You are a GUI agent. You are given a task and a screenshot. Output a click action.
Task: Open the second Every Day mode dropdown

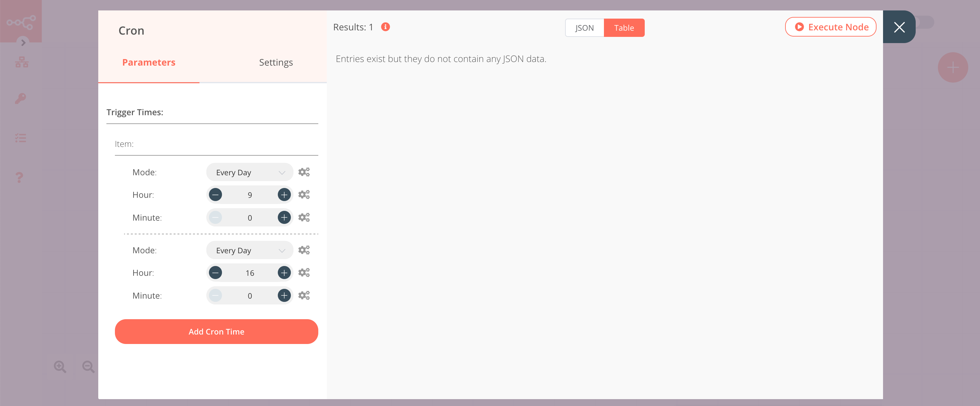click(249, 250)
